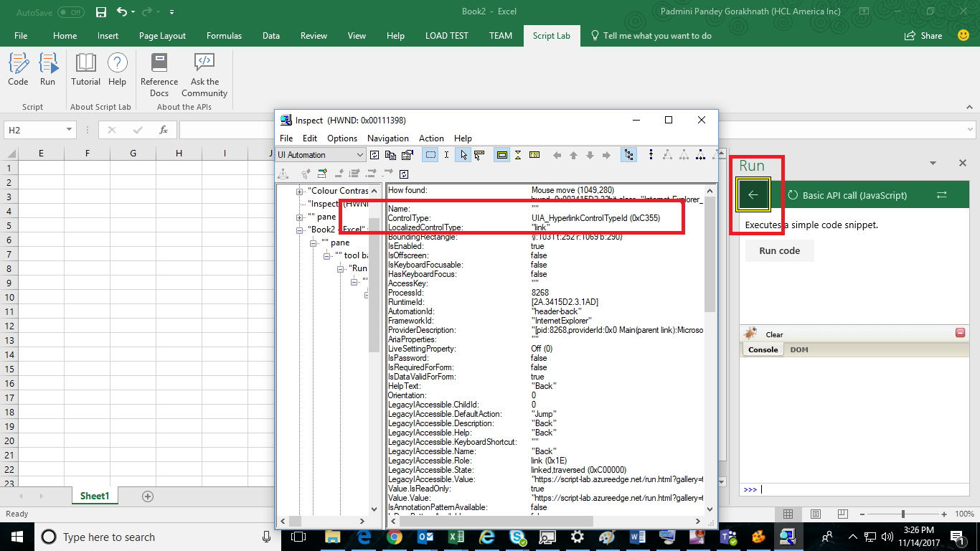Viewport: 980px width, 551px height.
Task: Select the Console tab in Firebug
Action: 763,349
